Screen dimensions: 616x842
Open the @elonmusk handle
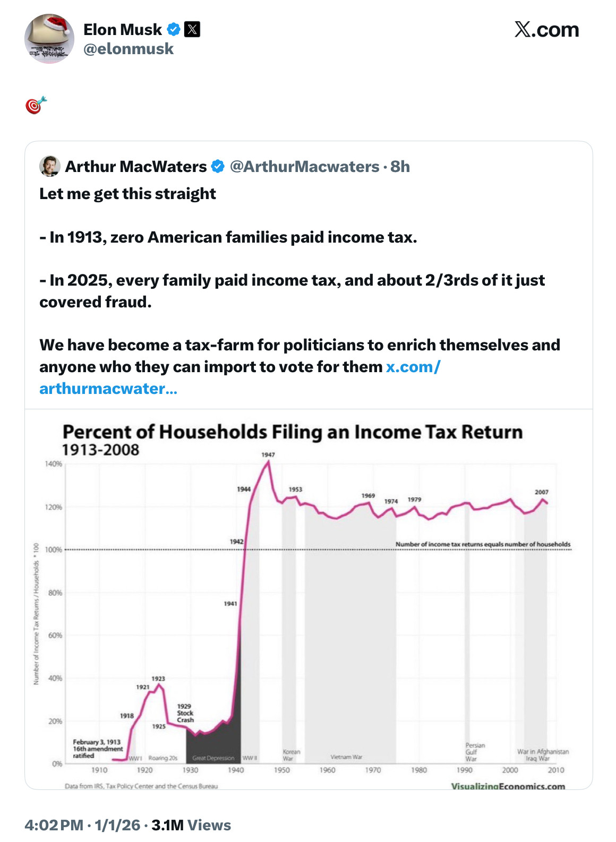(x=129, y=49)
